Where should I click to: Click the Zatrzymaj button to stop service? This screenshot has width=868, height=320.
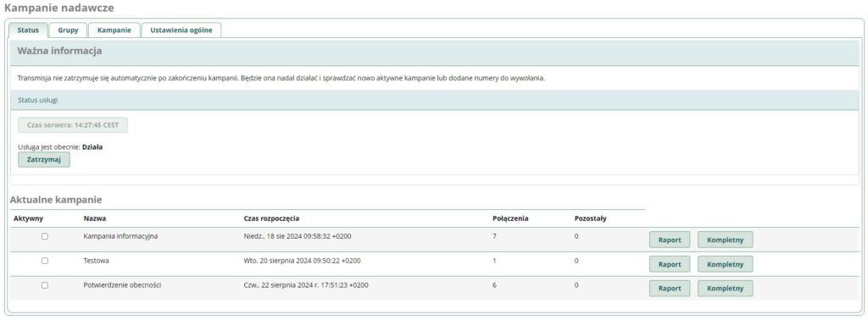click(44, 160)
